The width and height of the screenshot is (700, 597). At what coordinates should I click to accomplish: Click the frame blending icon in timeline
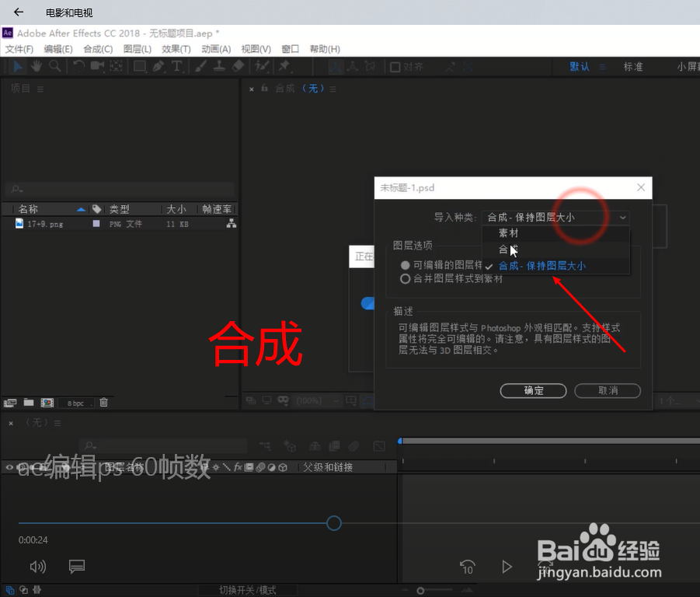(334, 445)
